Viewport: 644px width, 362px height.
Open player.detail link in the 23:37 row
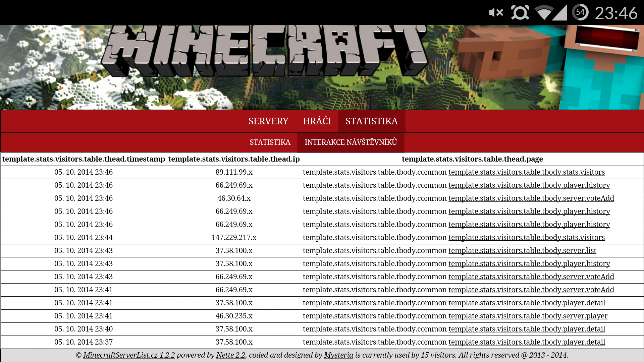click(527, 342)
